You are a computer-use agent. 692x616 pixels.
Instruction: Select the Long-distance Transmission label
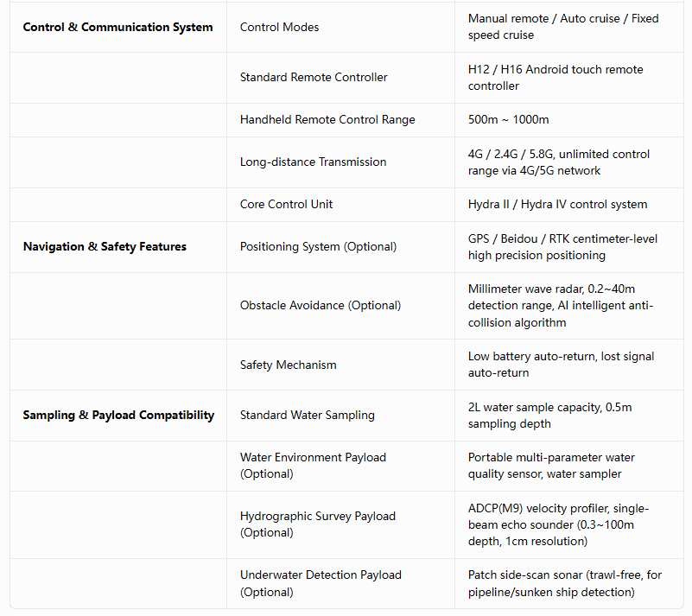(x=314, y=162)
